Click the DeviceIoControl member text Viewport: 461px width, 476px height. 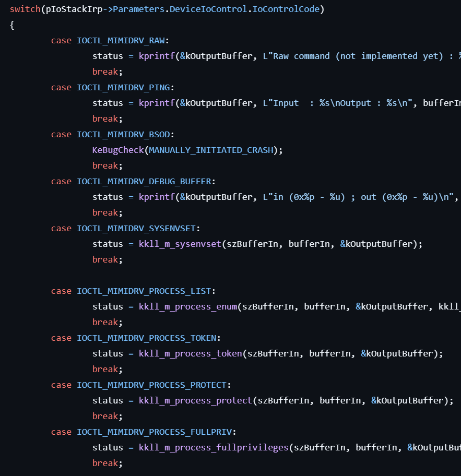208,9
